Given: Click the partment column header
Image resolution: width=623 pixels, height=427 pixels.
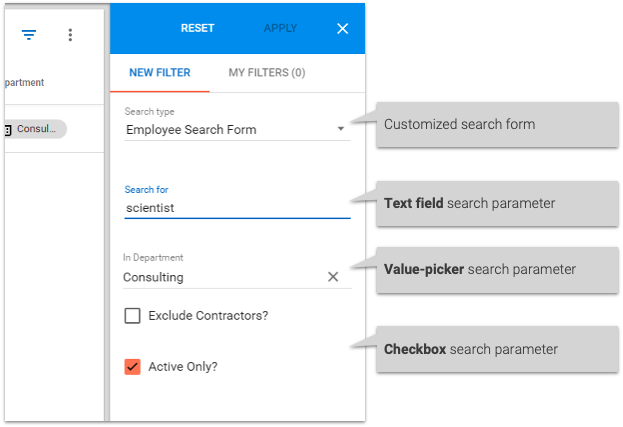Looking at the screenshot, I should click(25, 83).
